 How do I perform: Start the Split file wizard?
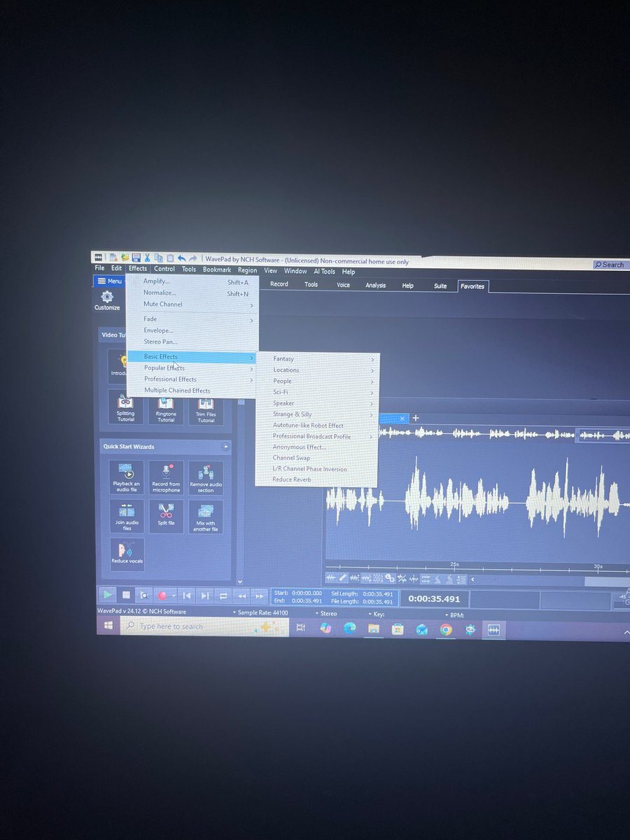166,517
